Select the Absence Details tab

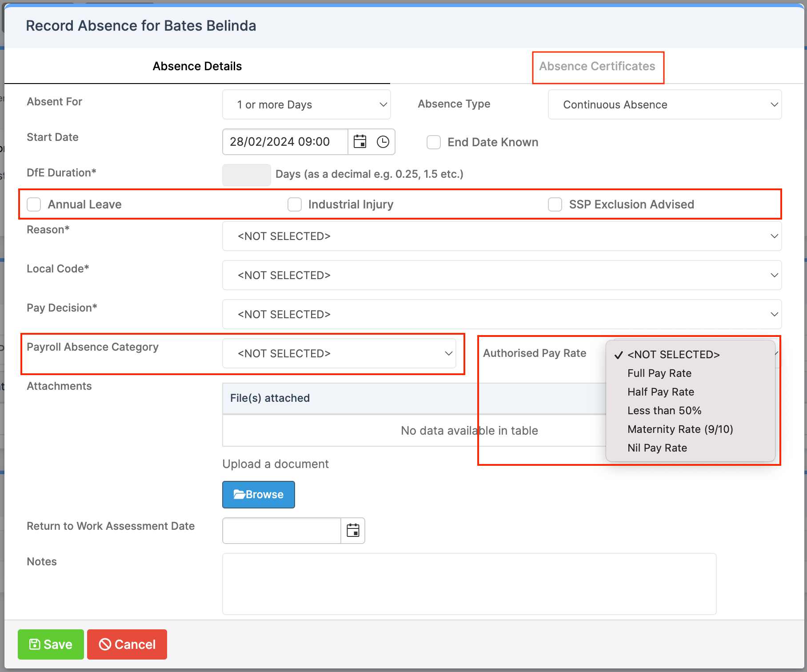point(197,66)
